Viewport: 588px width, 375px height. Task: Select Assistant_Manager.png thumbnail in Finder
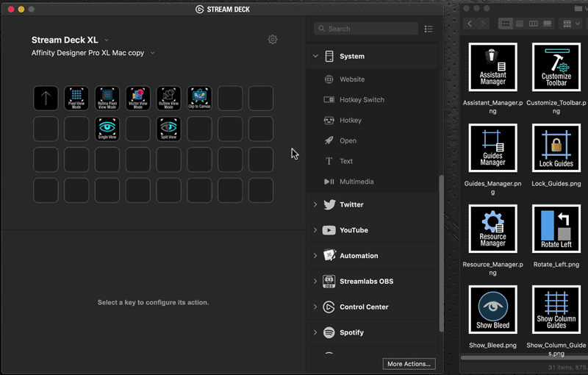[x=492, y=67]
